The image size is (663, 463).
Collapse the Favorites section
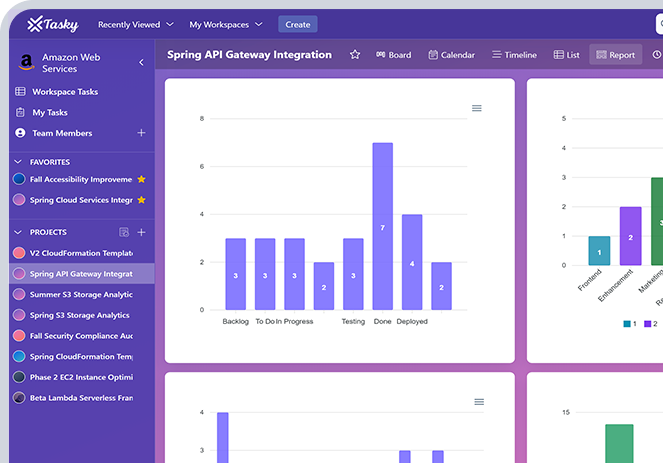[17, 161]
